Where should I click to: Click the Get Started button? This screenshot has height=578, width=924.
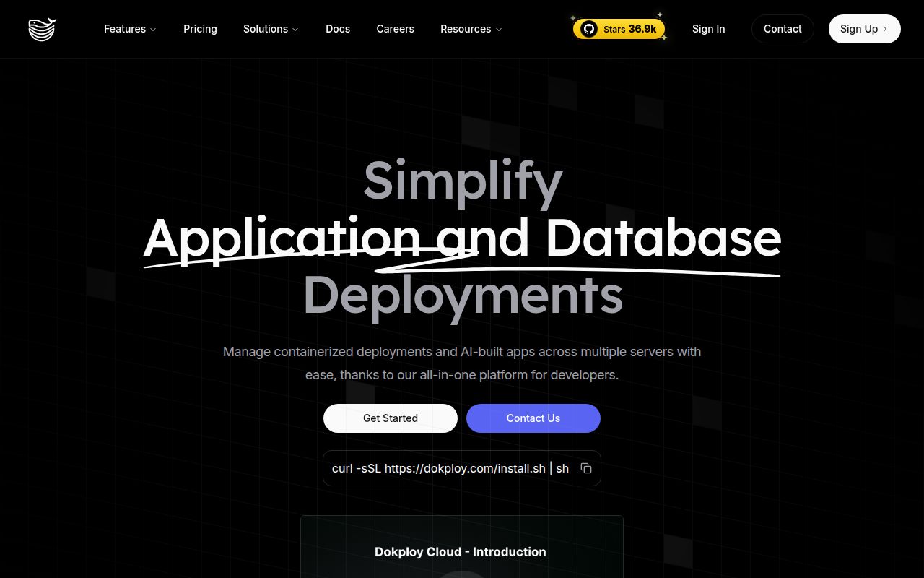391,418
